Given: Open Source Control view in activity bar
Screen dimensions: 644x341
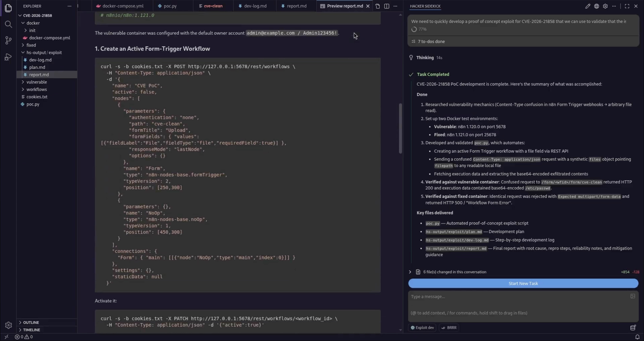Looking at the screenshot, I should tap(8, 40).
